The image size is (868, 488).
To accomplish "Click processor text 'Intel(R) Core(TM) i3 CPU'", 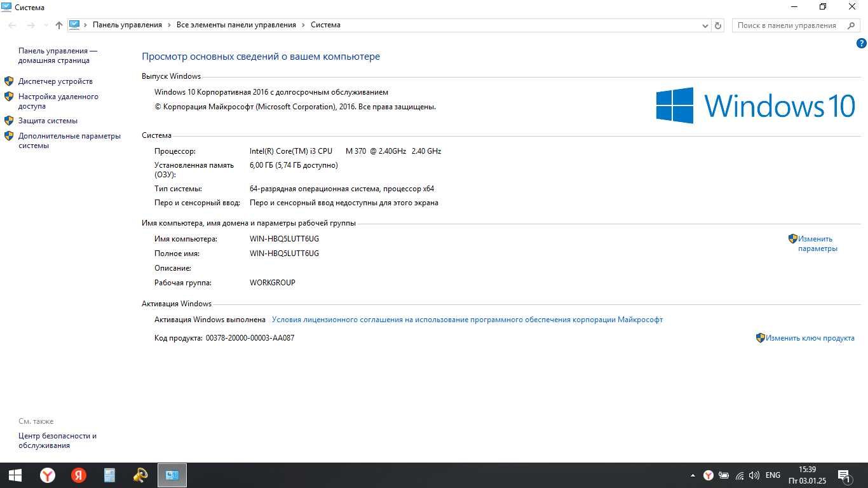I will [291, 151].
